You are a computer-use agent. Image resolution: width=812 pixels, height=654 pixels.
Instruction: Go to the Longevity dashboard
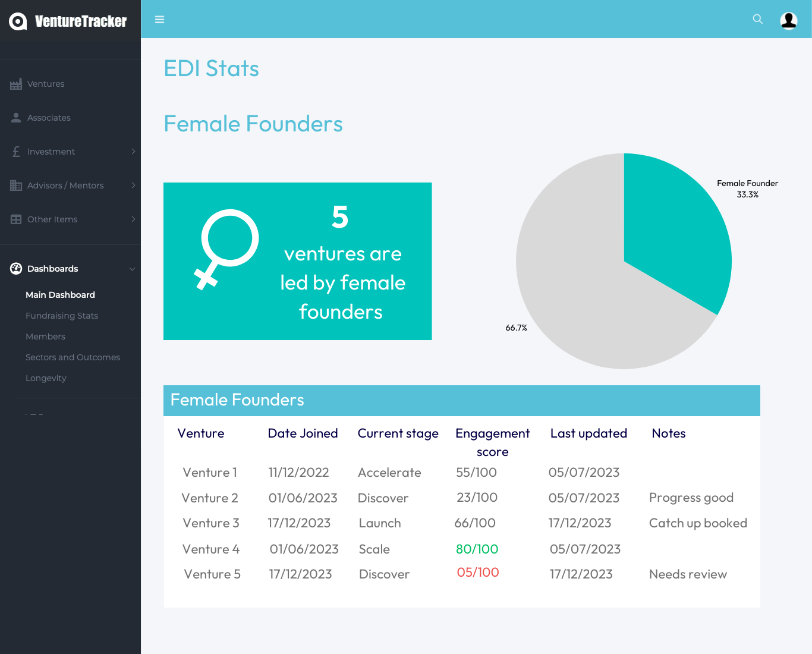[x=46, y=378]
